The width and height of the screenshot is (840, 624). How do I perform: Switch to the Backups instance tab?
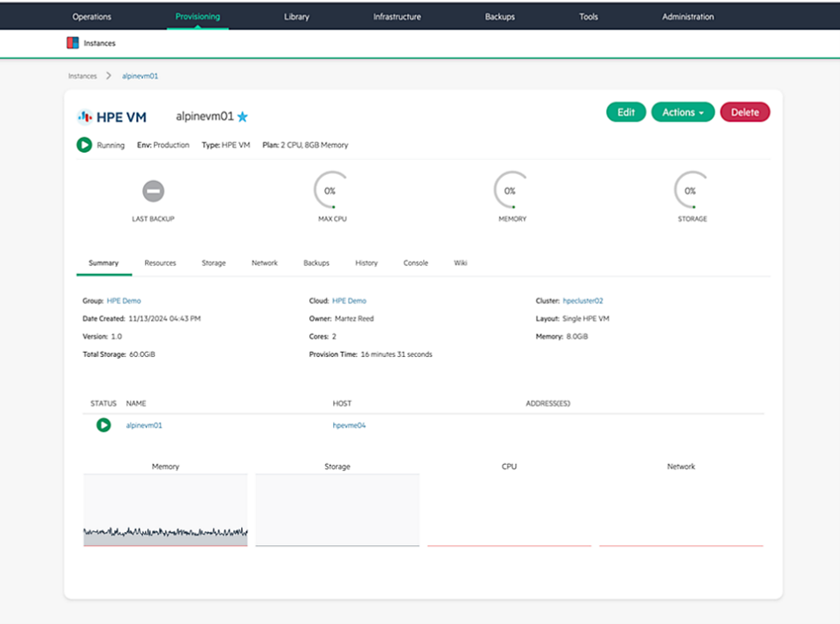point(316,263)
